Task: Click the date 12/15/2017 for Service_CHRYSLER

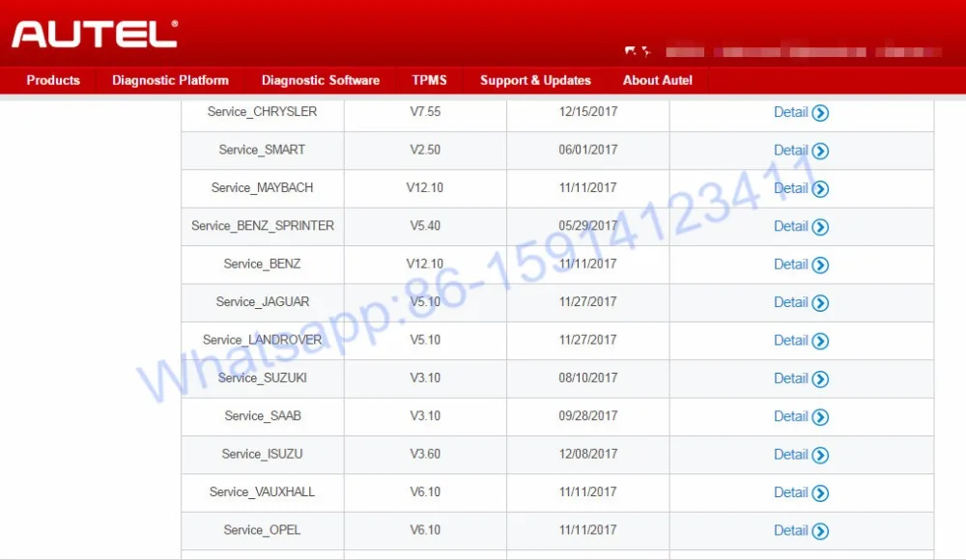Action: click(x=587, y=111)
